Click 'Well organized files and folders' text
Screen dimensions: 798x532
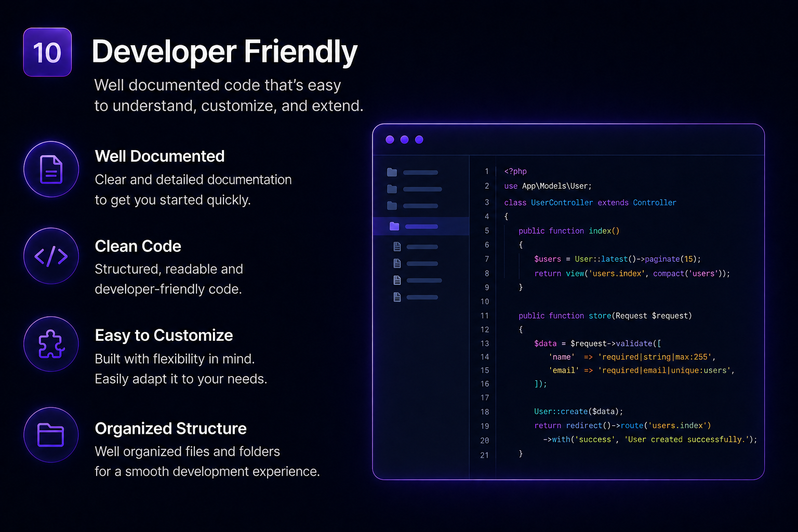188,451
